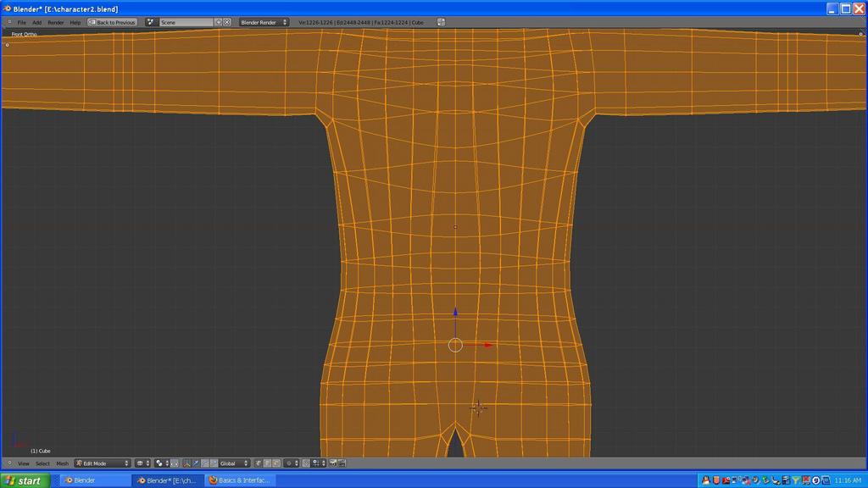Screen dimensions: 868x488
Task: Open the Add menu
Action: coord(36,23)
